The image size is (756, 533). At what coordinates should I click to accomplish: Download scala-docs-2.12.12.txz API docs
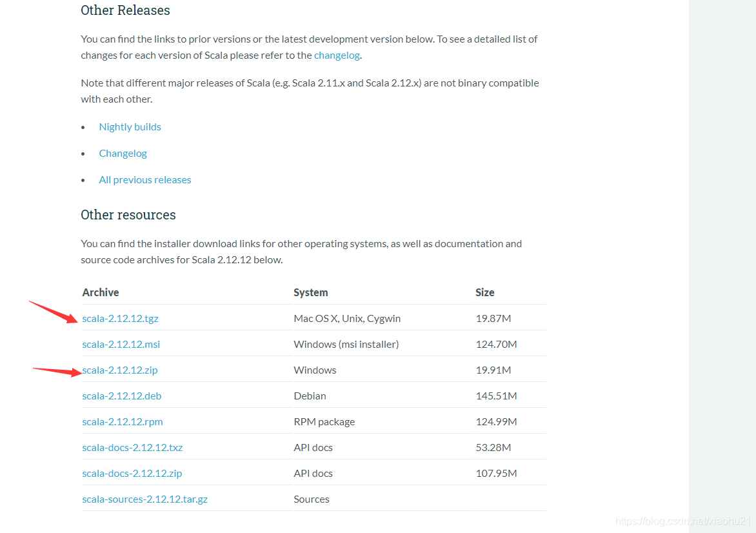tap(132, 448)
